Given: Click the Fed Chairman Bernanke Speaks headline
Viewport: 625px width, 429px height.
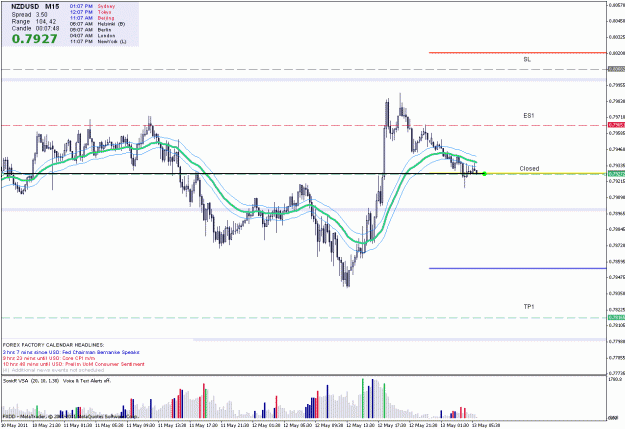Looking at the screenshot, I should click(x=71, y=352).
